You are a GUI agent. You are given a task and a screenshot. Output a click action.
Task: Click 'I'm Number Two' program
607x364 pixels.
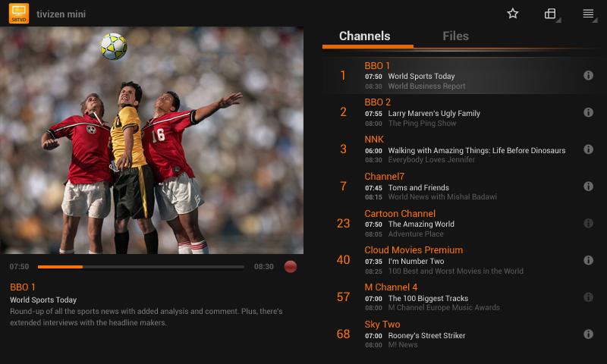click(x=416, y=261)
